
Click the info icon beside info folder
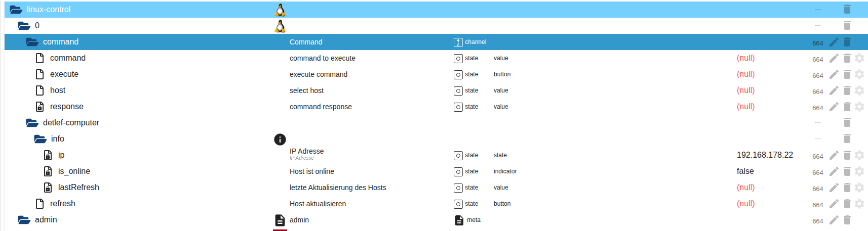click(280, 139)
